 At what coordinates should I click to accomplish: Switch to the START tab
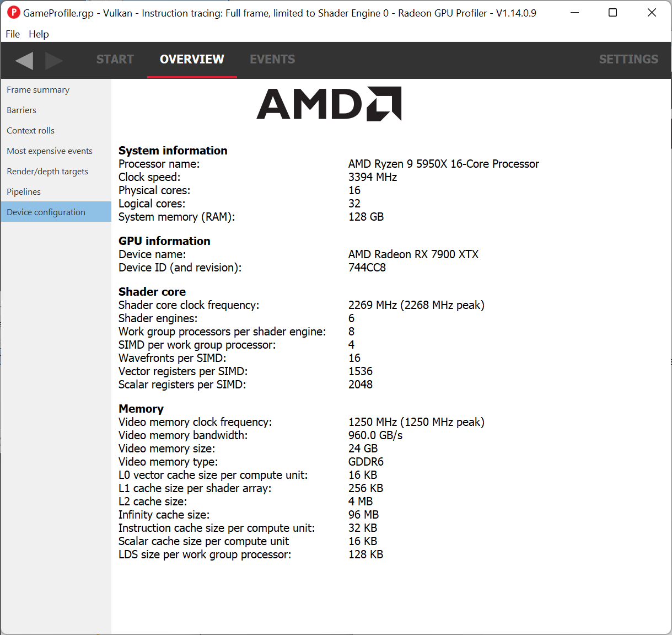click(115, 60)
